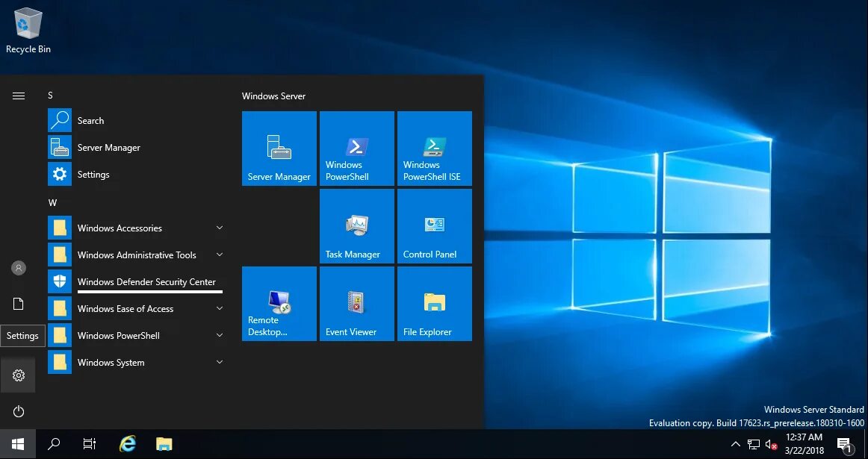
Task: Launch Control Panel from its tile
Action: pos(434,225)
